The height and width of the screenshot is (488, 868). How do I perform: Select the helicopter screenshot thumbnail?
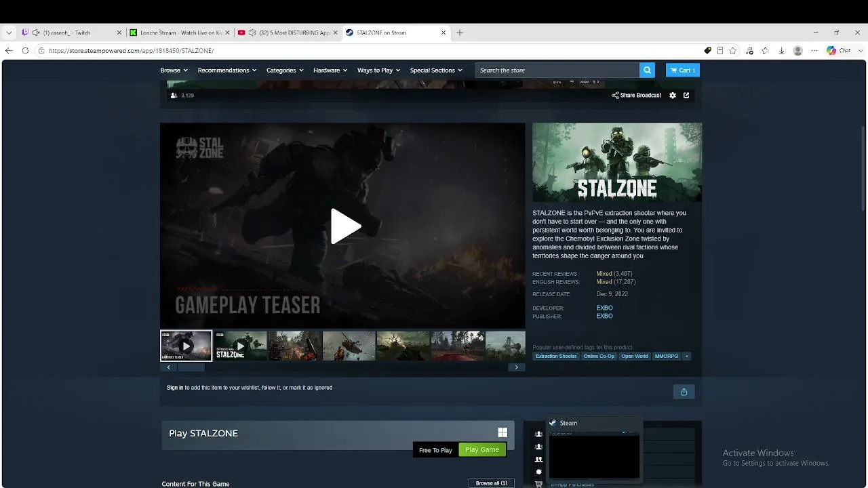click(349, 346)
